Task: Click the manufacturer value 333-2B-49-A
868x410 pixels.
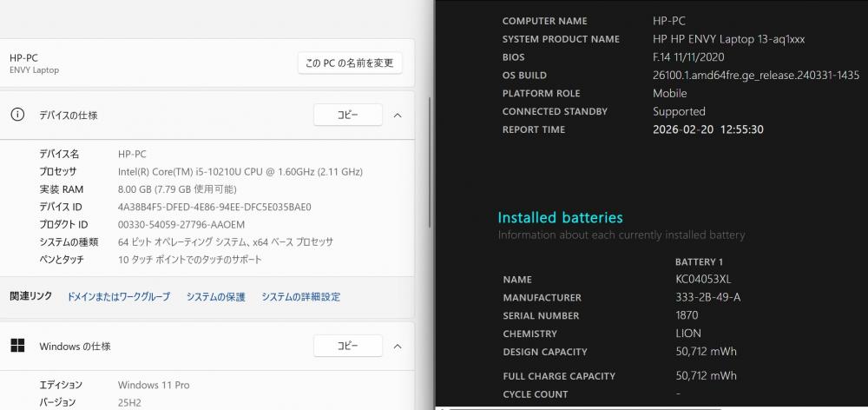Action: 708,298
